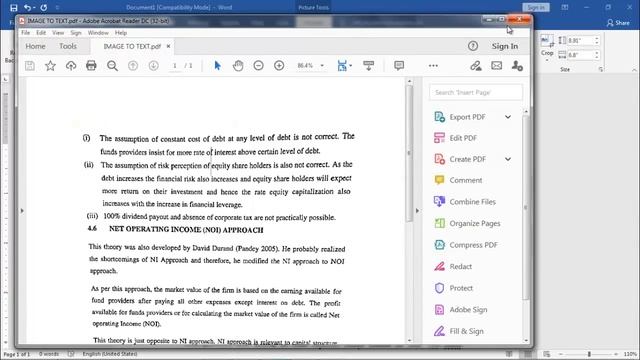640x360 pixels.
Task: Click Share in the Word window
Action: click(618, 23)
